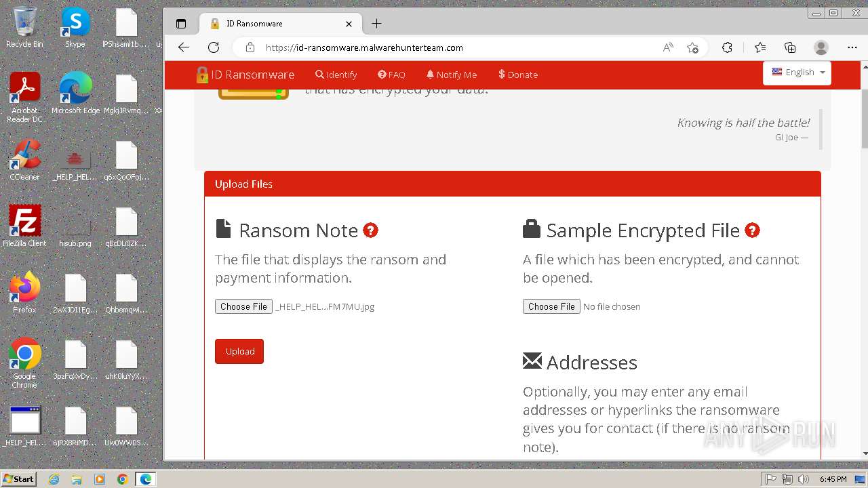Click the red Upload button
Screen dimensions: 868x488
(x=239, y=351)
